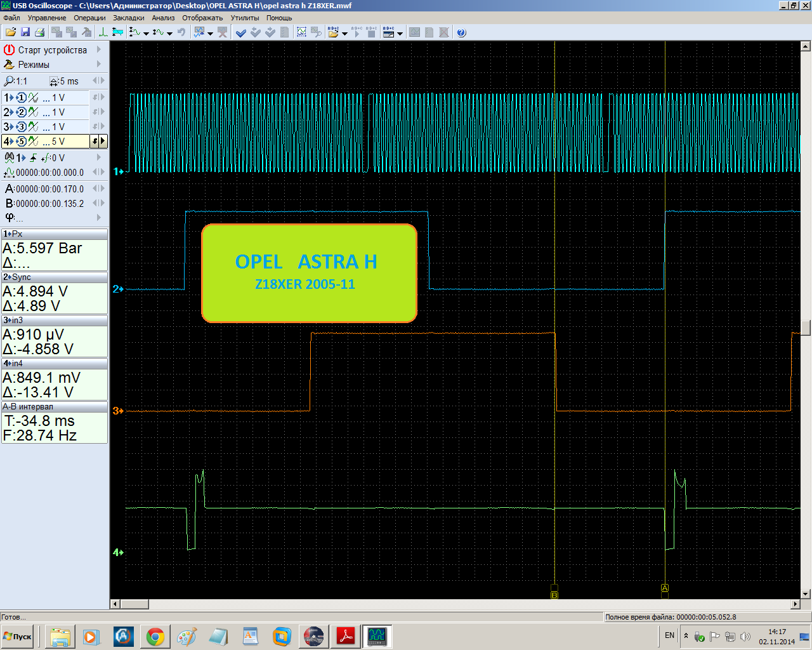Toggle channel 3 input coupling icon
Image resolution: width=812 pixels, height=650 pixels.
coord(33,127)
